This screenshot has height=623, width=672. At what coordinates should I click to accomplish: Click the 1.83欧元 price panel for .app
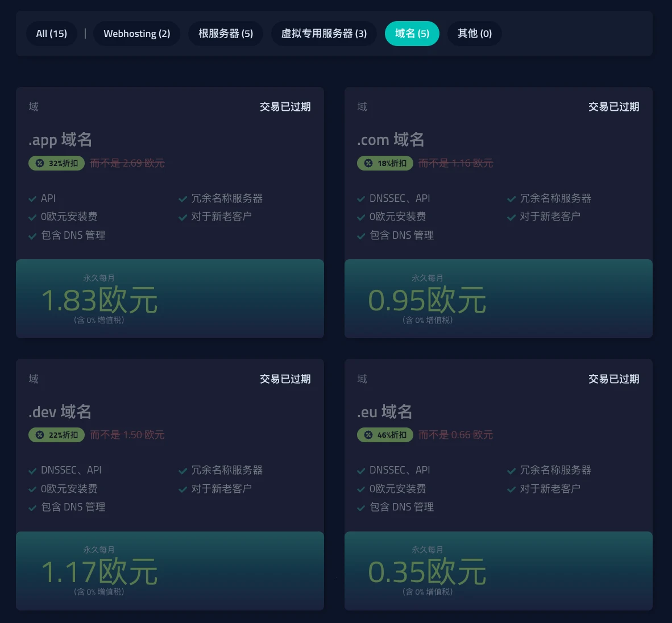click(x=169, y=298)
